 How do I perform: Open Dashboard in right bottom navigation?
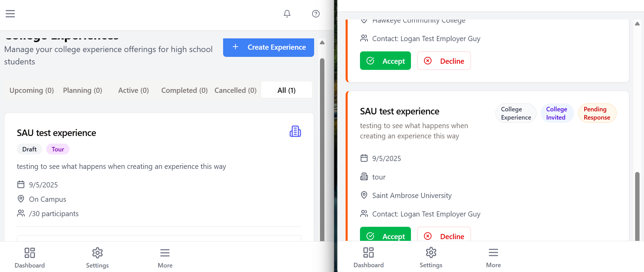[369, 257]
